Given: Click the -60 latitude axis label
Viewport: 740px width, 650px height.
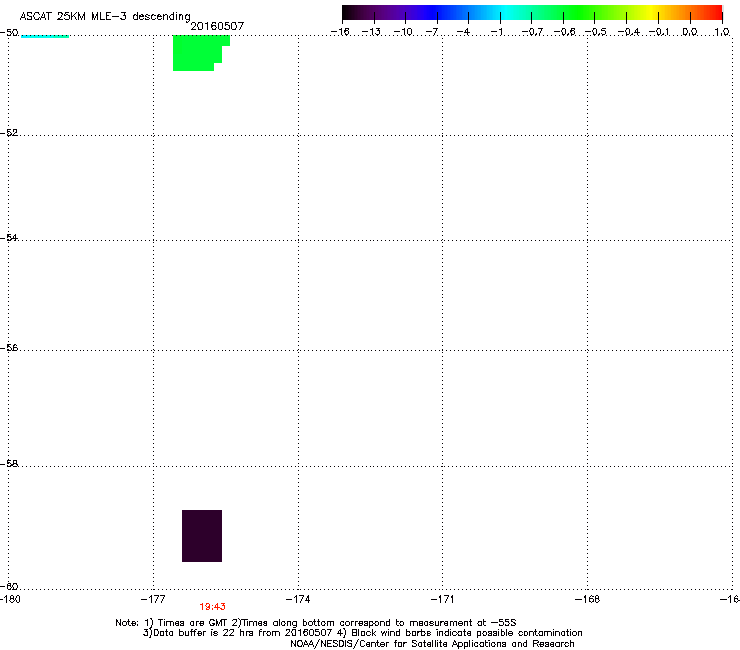Looking at the screenshot, I should [9, 586].
